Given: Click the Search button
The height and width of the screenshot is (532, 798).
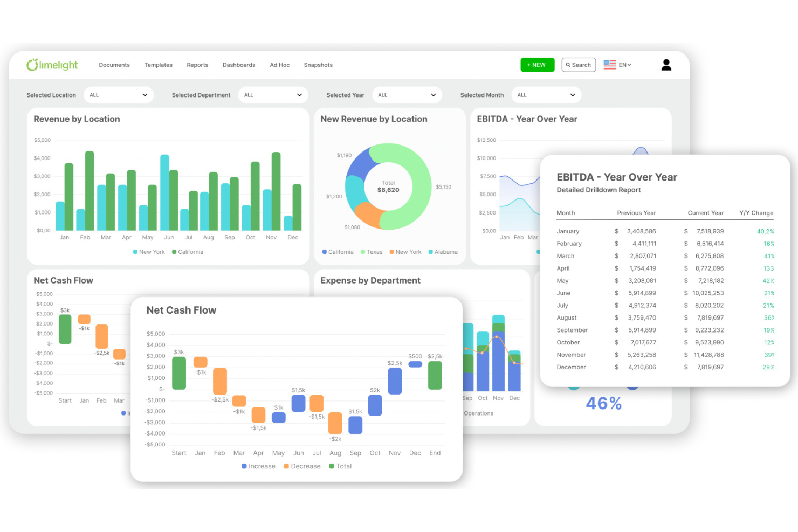Looking at the screenshot, I should (x=579, y=65).
